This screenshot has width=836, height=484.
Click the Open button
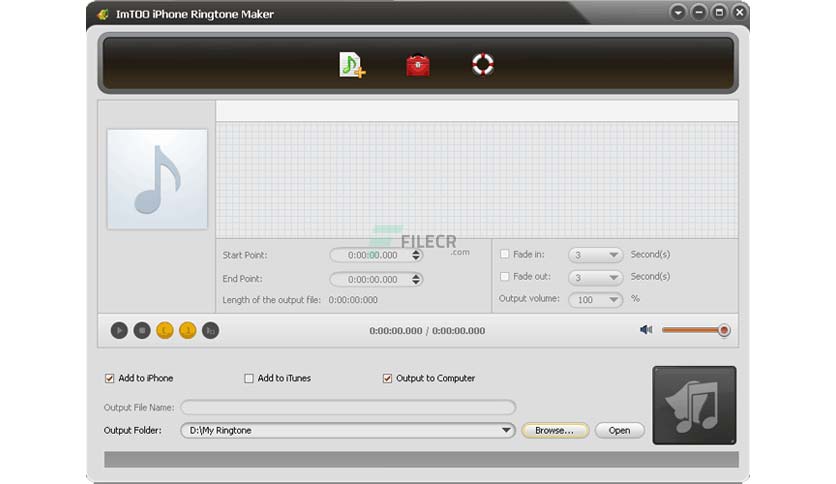620,430
